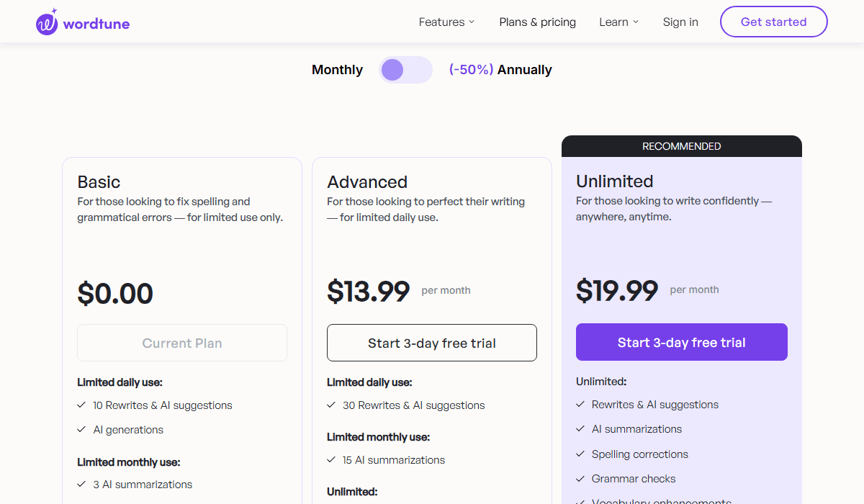Viewport: 864px width, 504px height.
Task: Click the $0.00 price
Action: pos(115,294)
